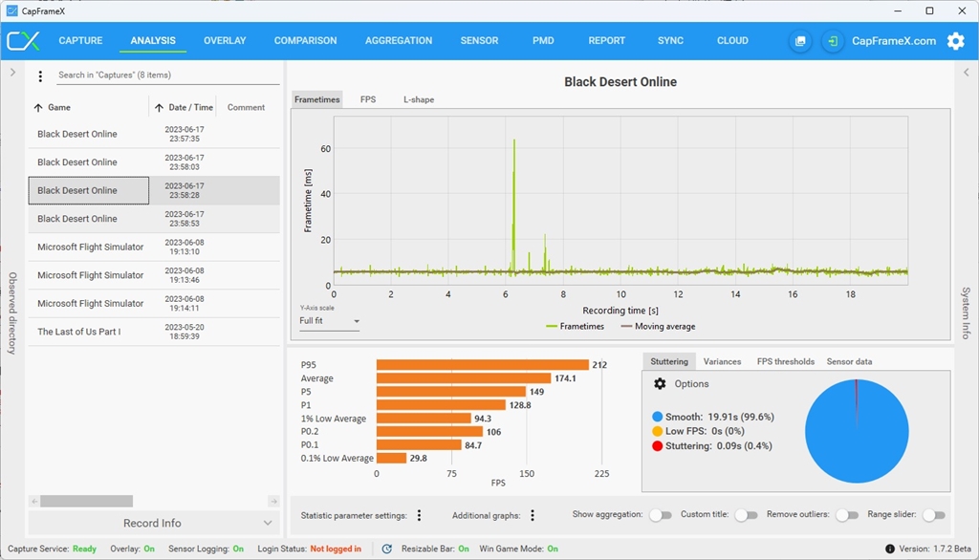
Task: Open the Y-Axis scale Full fit dropdown
Action: [329, 321]
